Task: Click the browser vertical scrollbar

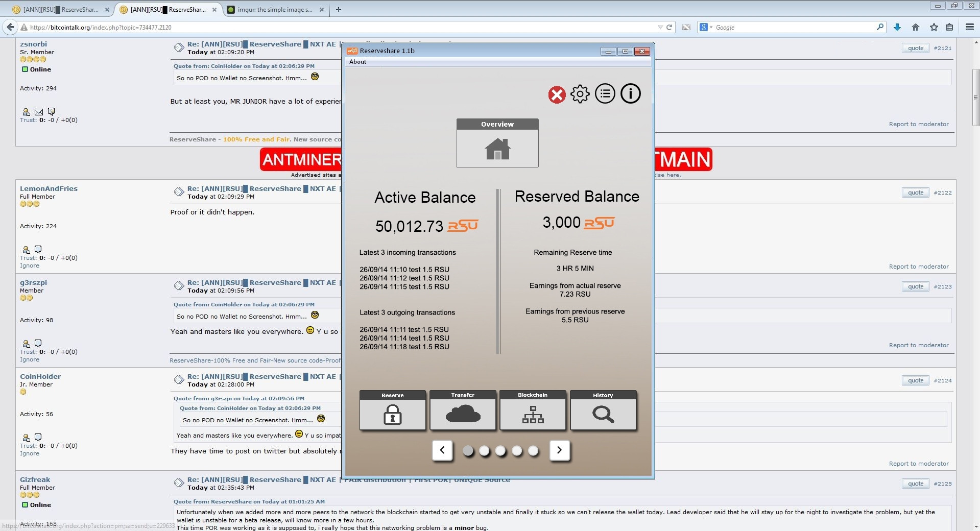Action: [x=975, y=97]
